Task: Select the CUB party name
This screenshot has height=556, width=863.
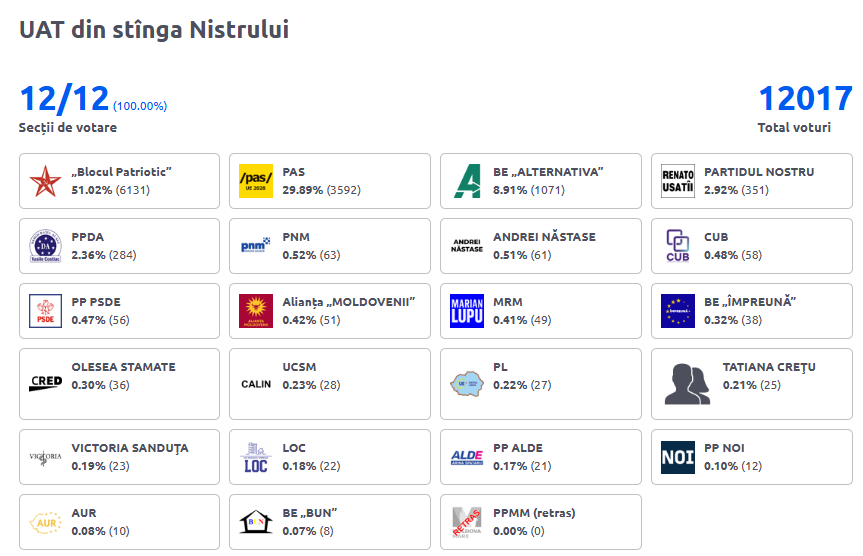Action: (x=716, y=237)
